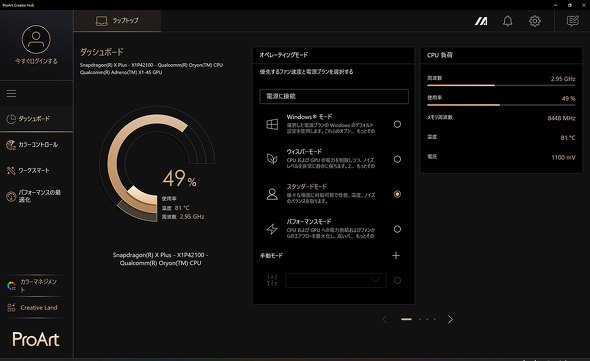Viewport: 590px width, 361px height.
Task: Open ワークスマート in the sidebar
Action: coord(36,171)
